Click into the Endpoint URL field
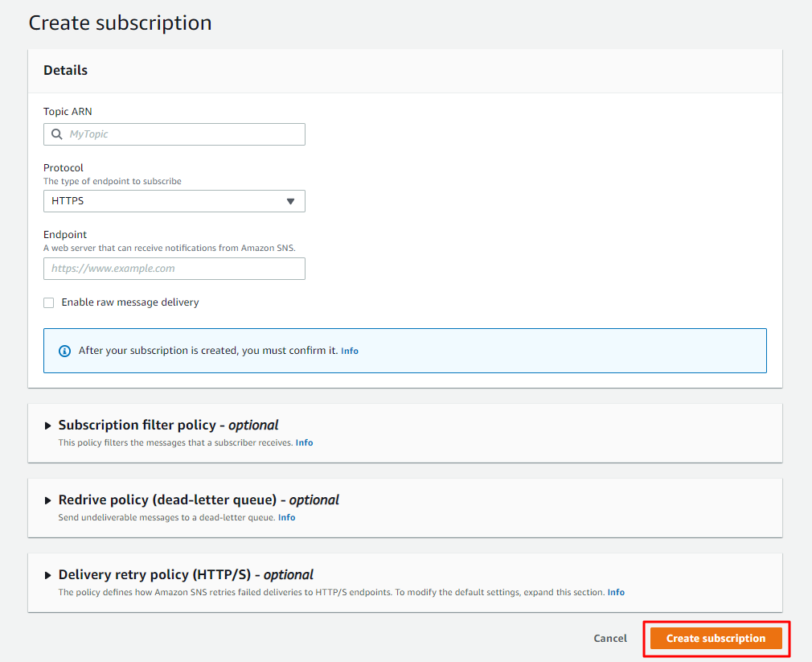The width and height of the screenshot is (812, 662). pos(174,269)
